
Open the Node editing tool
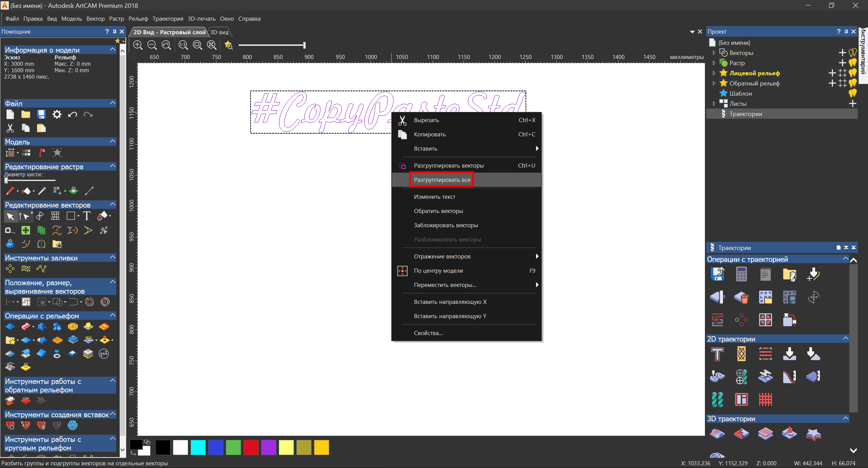click(x=24, y=216)
